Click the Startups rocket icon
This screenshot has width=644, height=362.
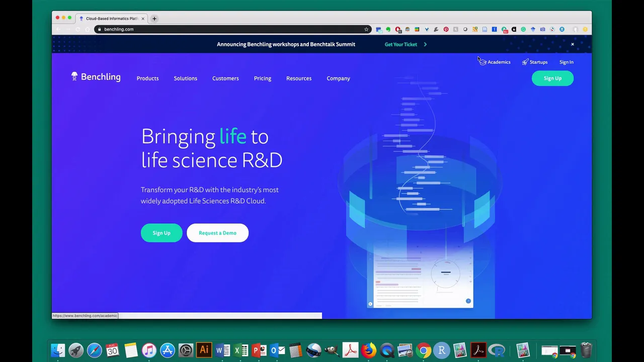coord(525,62)
